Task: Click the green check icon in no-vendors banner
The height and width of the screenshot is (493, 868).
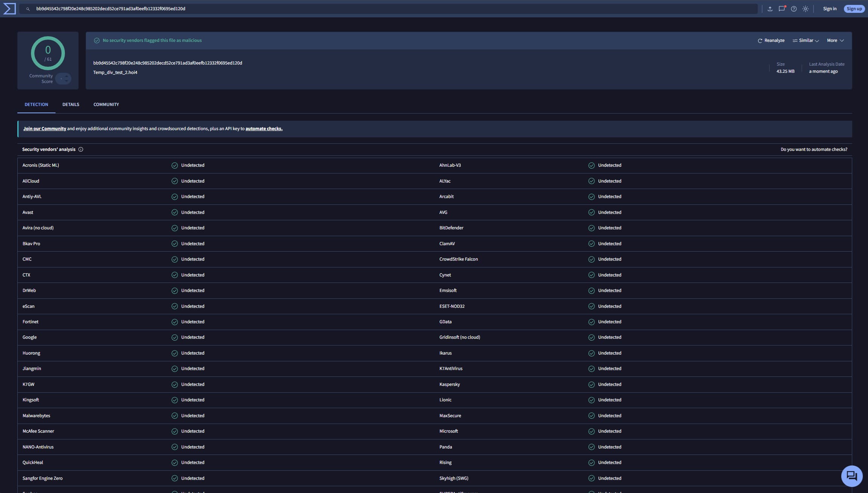Action: point(97,40)
